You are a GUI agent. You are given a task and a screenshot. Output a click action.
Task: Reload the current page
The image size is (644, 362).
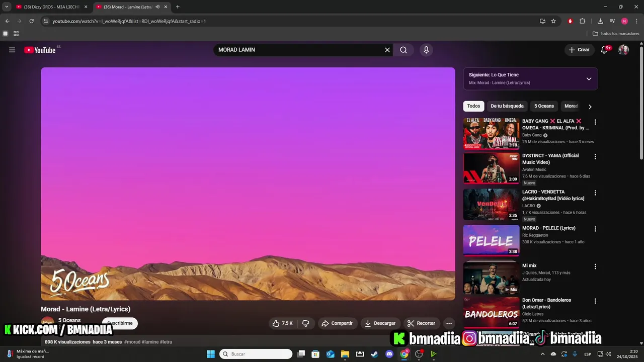click(x=31, y=21)
